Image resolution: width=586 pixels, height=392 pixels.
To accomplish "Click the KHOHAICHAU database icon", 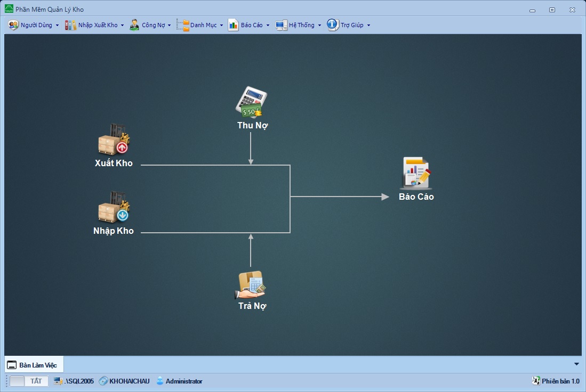I will pos(103,381).
